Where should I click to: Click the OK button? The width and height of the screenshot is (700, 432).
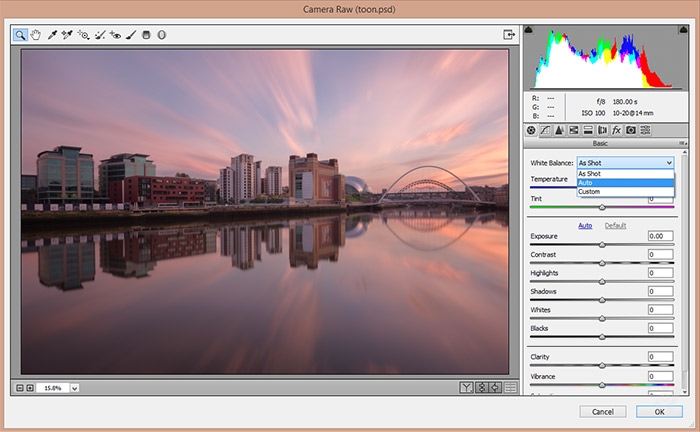point(659,411)
